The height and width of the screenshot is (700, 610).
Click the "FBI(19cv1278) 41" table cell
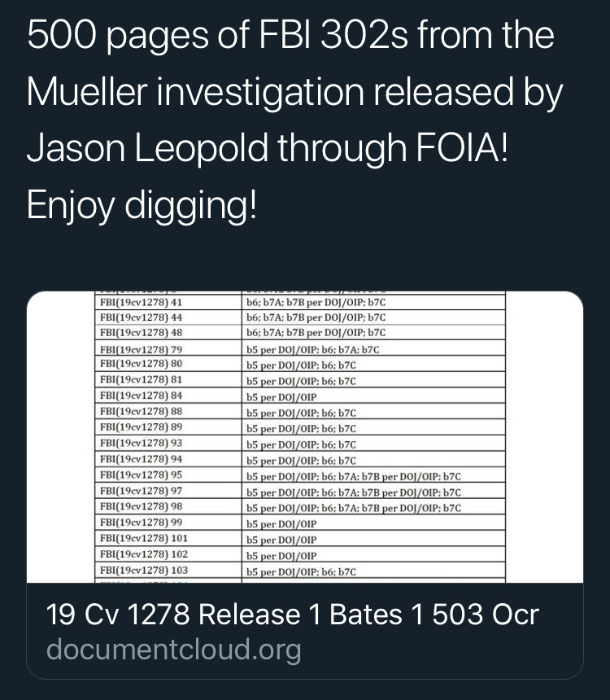click(141, 303)
